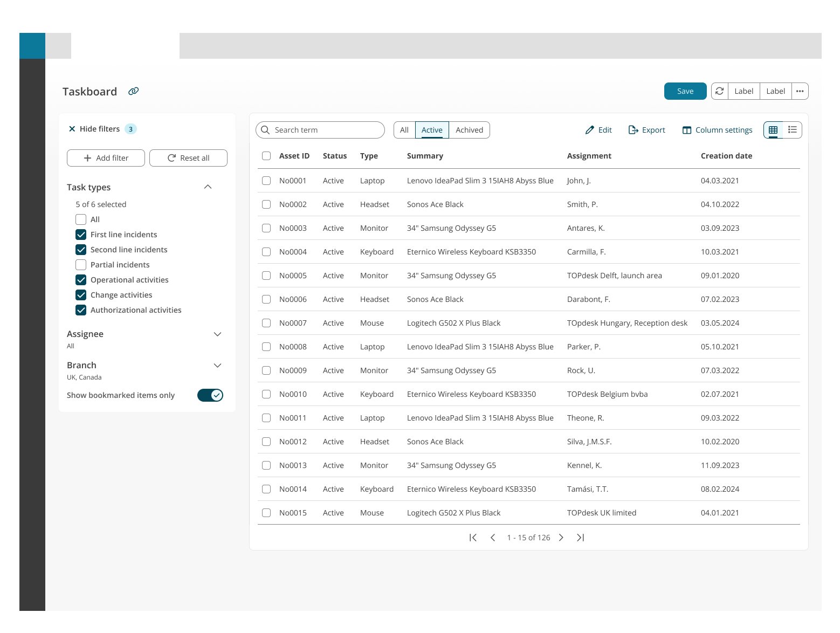Click 'TOPdesk Belgium bvba' assignment cell
The image size is (840, 633).
608,394
